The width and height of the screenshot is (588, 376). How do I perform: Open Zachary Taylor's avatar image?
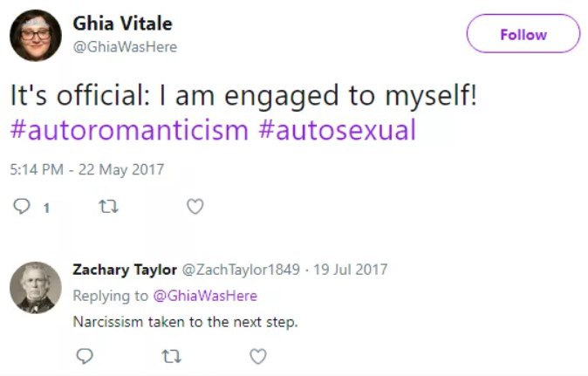pos(35,287)
